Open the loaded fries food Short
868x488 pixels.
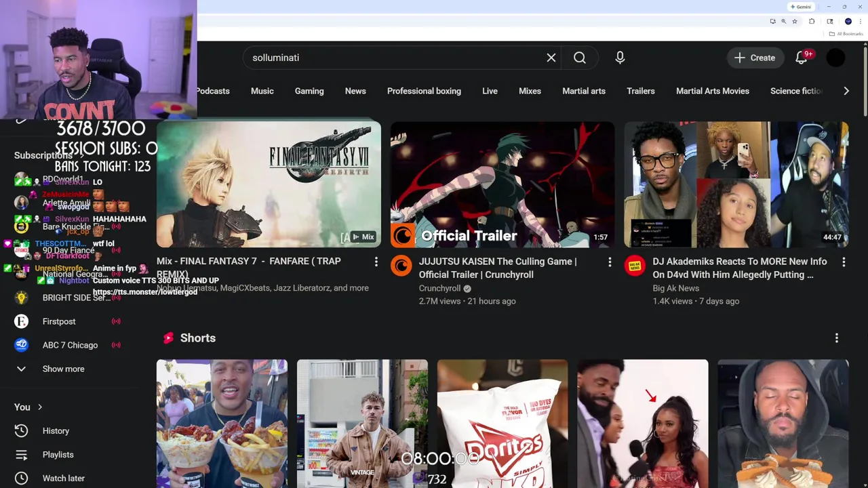click(222, 424)
